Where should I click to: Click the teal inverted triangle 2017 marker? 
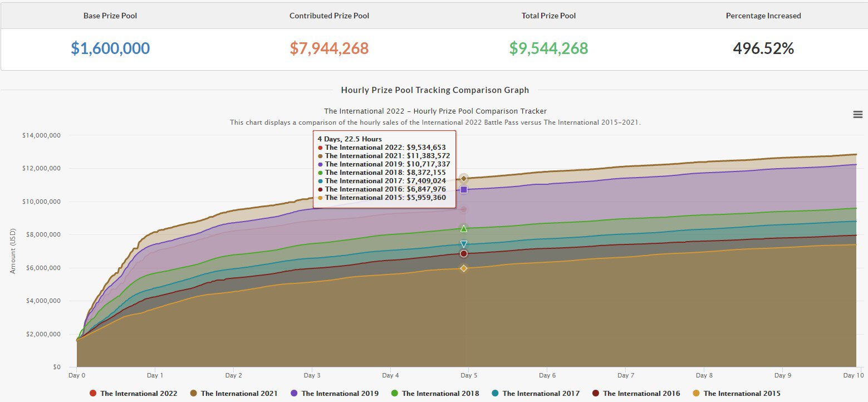point(464,244)
